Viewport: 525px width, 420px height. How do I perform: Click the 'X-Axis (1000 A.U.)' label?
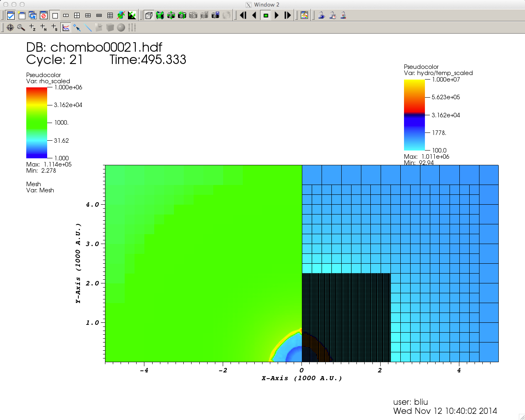(x=301, y=378)
